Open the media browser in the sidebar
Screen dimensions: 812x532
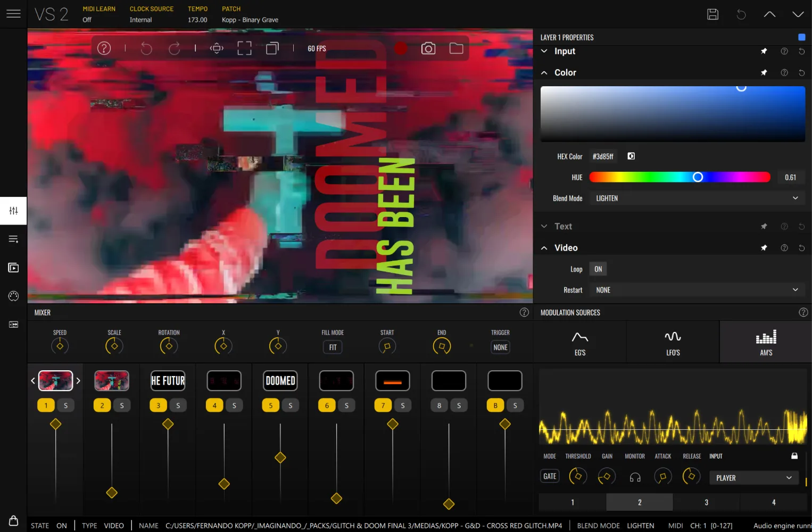tap(13, 268)
